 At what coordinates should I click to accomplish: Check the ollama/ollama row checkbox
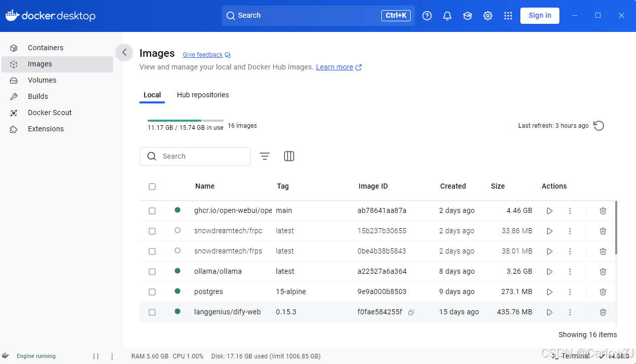pyautogui.click(x=152, y=271)
